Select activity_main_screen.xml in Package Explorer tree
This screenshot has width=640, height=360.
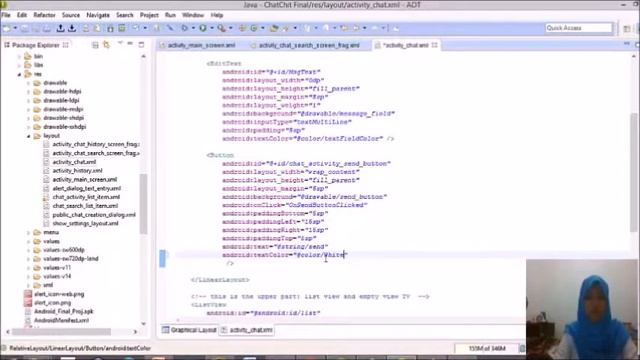[84, 180]
